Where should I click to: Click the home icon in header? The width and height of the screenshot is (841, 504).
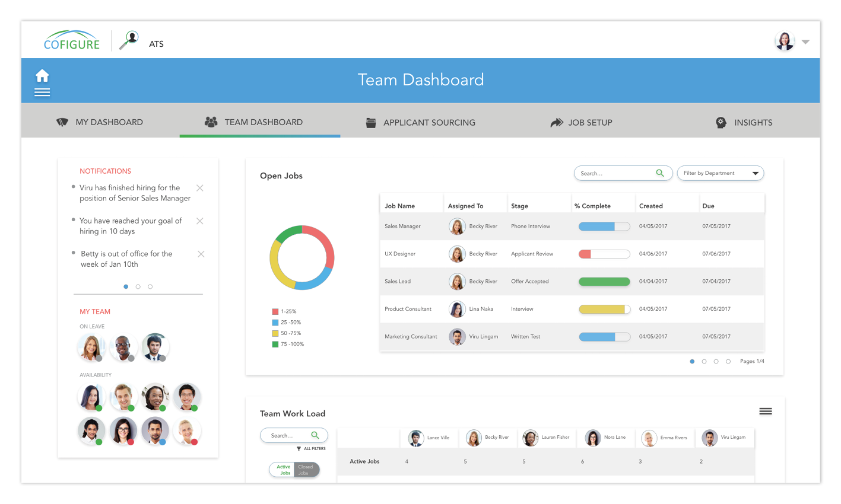(42, 76)
